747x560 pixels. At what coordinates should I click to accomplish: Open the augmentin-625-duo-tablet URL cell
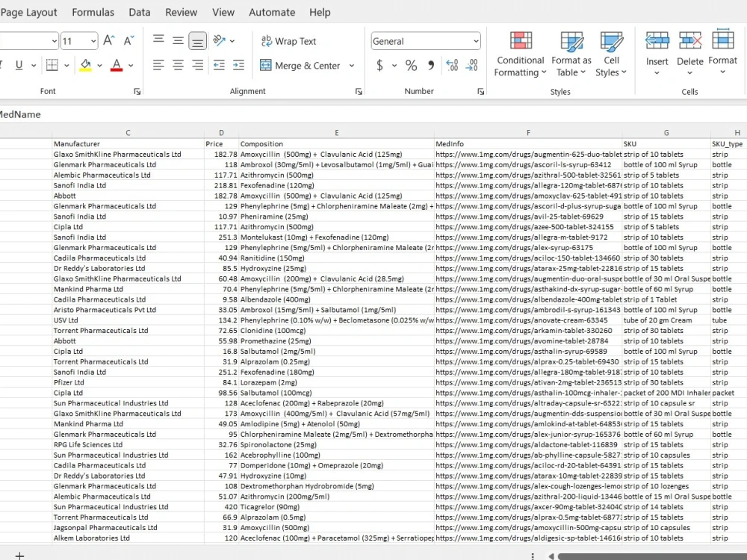point(528,155)
